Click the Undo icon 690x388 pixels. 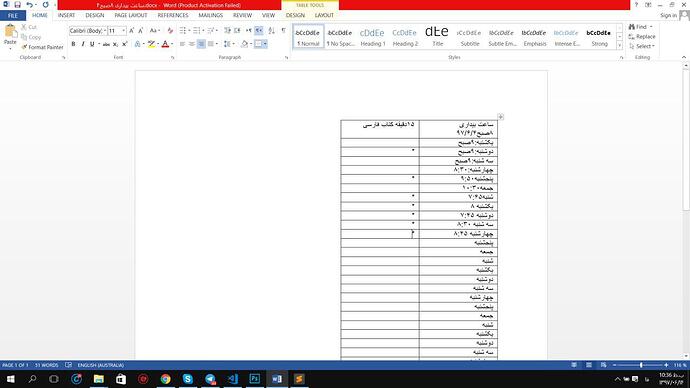pyautogui.click(x=29, y=5)
